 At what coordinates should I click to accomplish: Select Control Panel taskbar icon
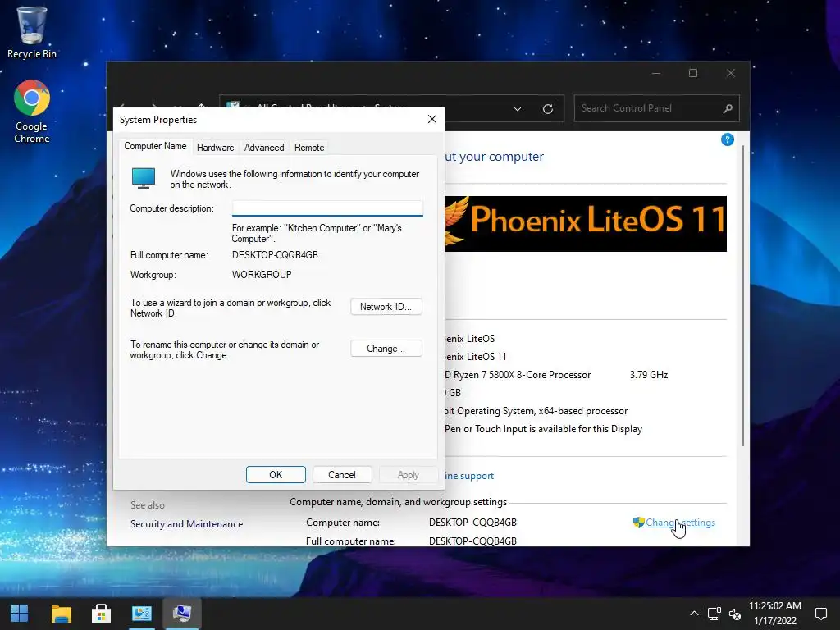(141, 614)
